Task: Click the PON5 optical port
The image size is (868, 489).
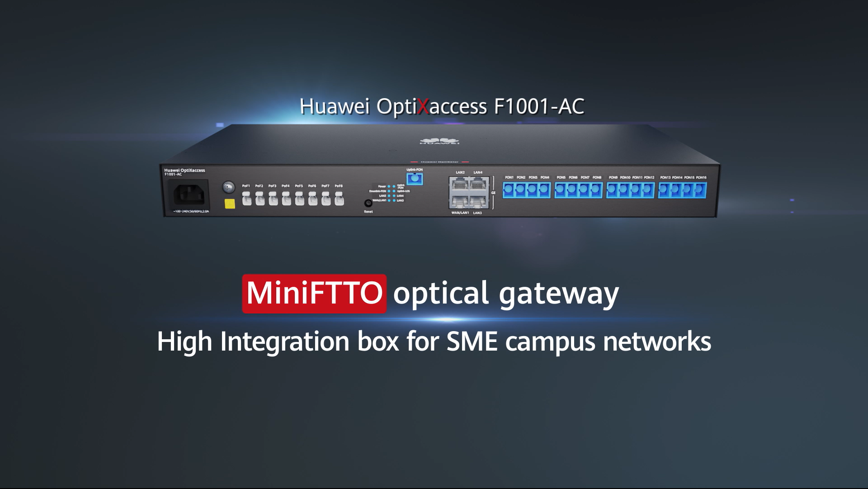Action: (x=560, y=190)
